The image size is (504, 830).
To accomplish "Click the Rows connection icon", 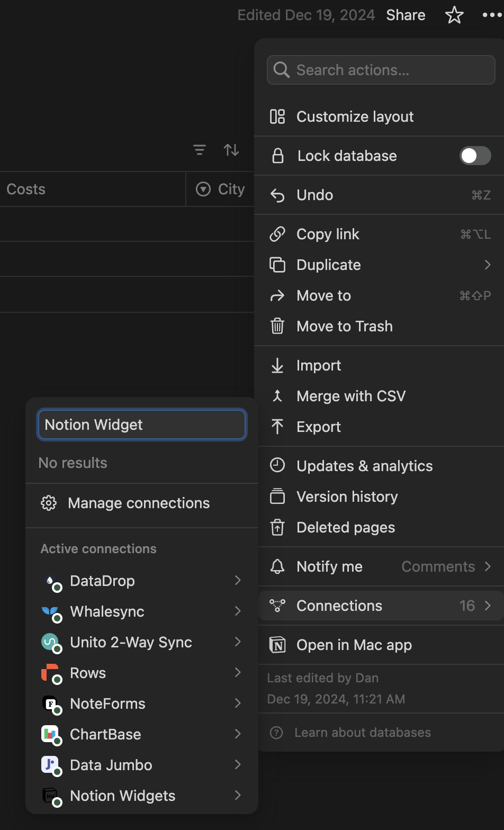I will pyautogui.click(x=50, y=673).
